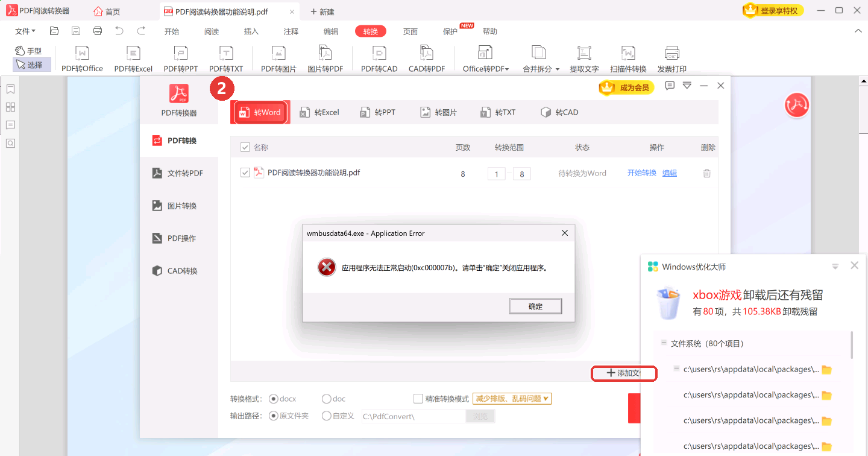868x456 pixels.
Task: Select the 文件转PDF sidebar item
Action: [x=179, y=173]
